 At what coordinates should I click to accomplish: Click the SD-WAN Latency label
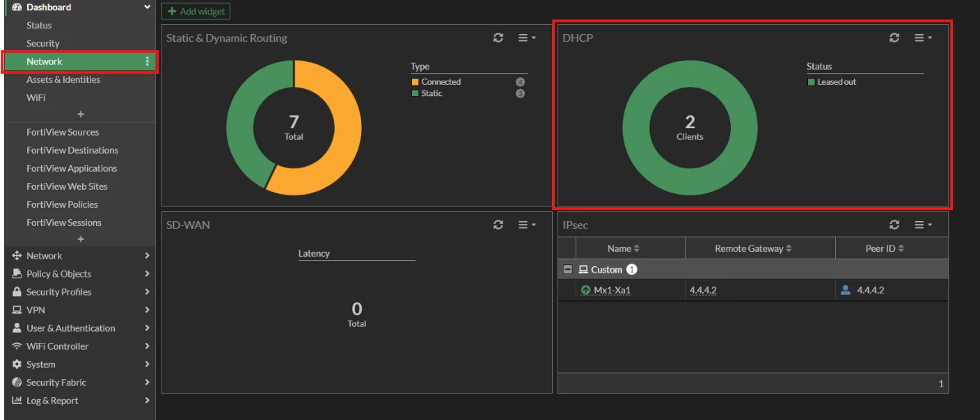pyautogui.click(x=314, y=253)
